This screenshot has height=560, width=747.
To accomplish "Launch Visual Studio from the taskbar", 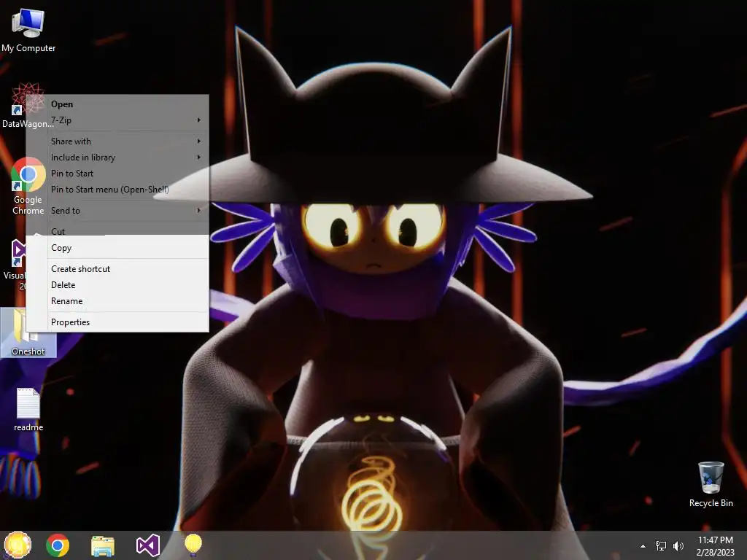I will point(147,545).
